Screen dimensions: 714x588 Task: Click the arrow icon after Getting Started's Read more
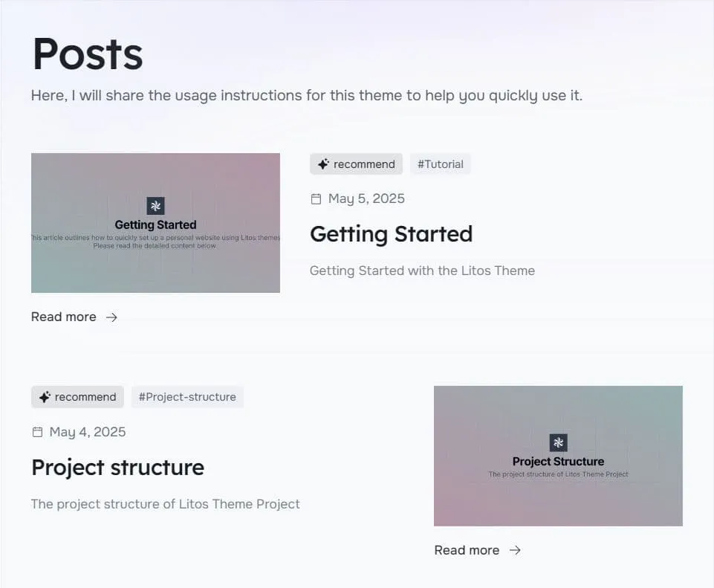click(111, 317)
